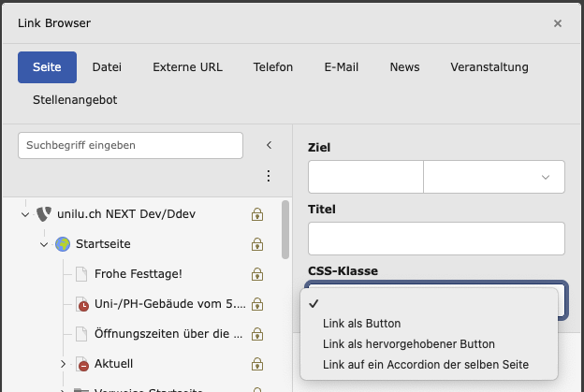The width and height of the screenshot is (584, 392).
Task: Collapse the page tree panel with chevron
Action: coord(269,145)
